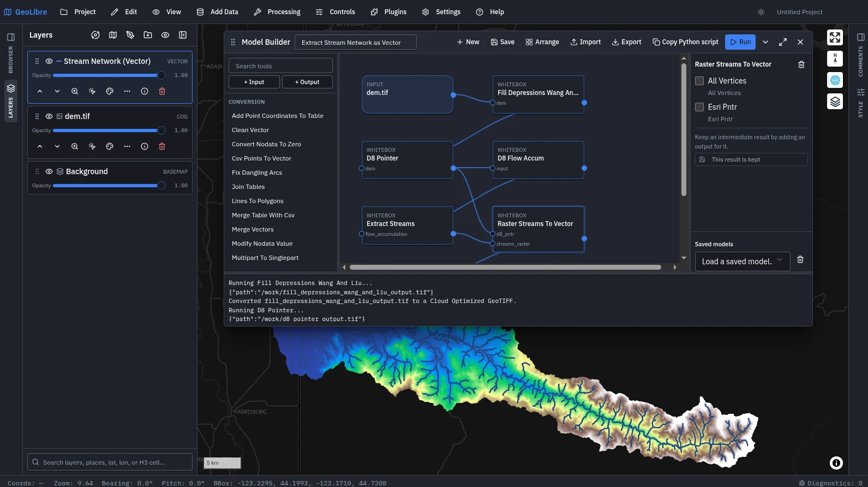Click the orbit icon in Layers header

pos(95,35)
